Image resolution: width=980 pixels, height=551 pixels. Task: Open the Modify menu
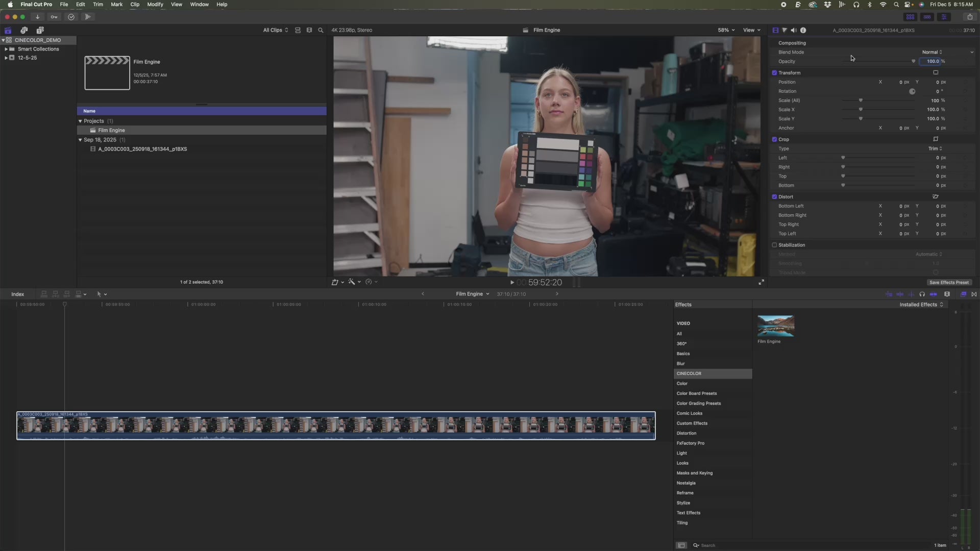[155, 4]
